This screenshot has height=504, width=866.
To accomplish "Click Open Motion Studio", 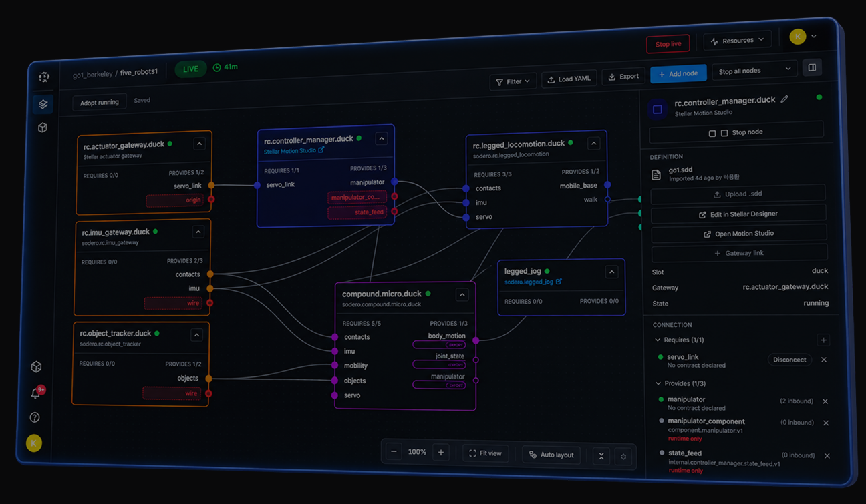I will [738, 234].
